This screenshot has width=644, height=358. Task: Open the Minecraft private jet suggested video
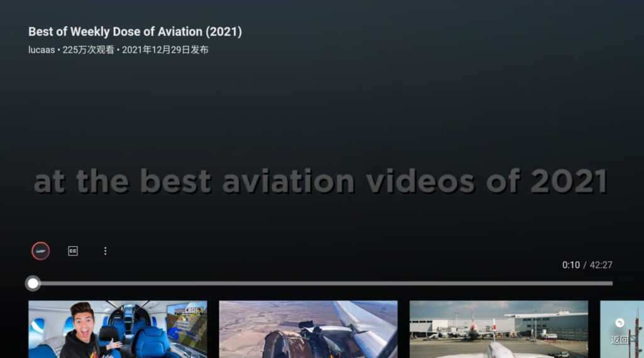[x=118, y=329]
